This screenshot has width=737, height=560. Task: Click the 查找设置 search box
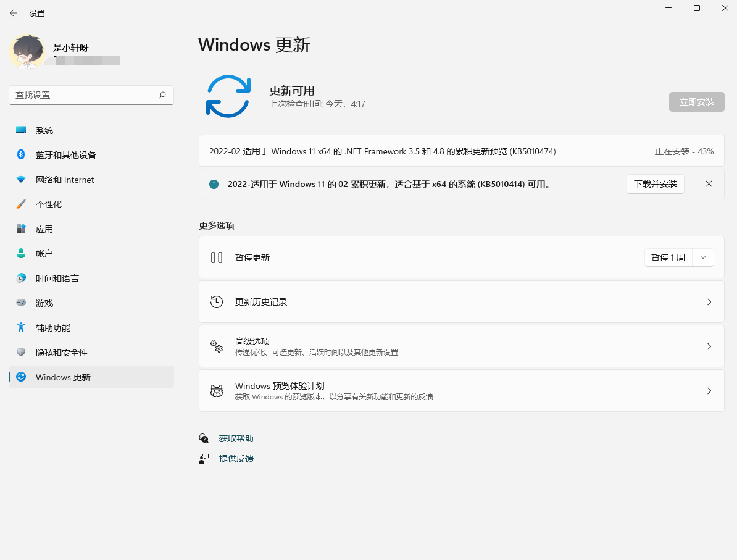point(91,95)
